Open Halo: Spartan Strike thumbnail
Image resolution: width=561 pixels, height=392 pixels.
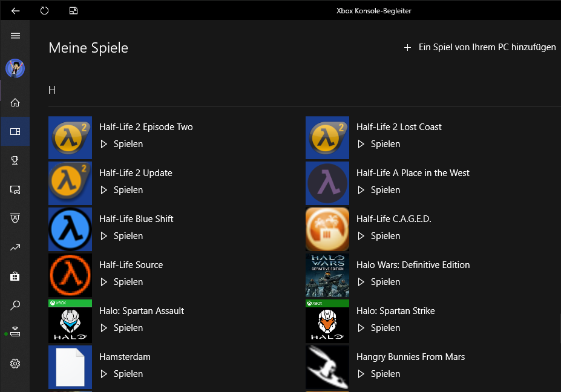click(x=327, y=321)
